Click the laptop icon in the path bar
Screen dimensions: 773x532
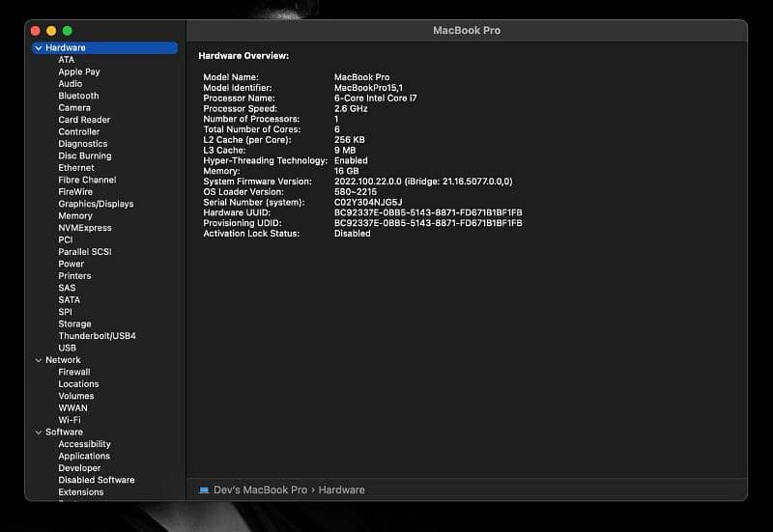tap(204, 490)
